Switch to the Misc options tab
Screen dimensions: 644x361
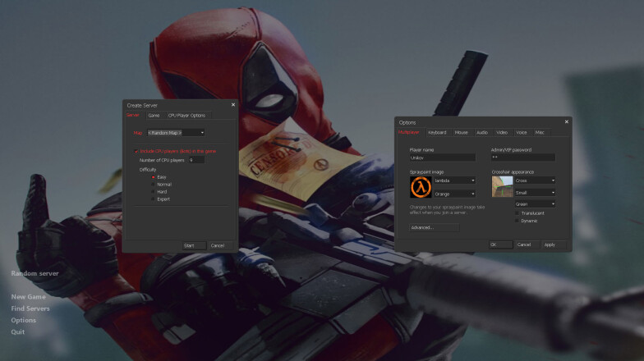[x=540, y=133]
